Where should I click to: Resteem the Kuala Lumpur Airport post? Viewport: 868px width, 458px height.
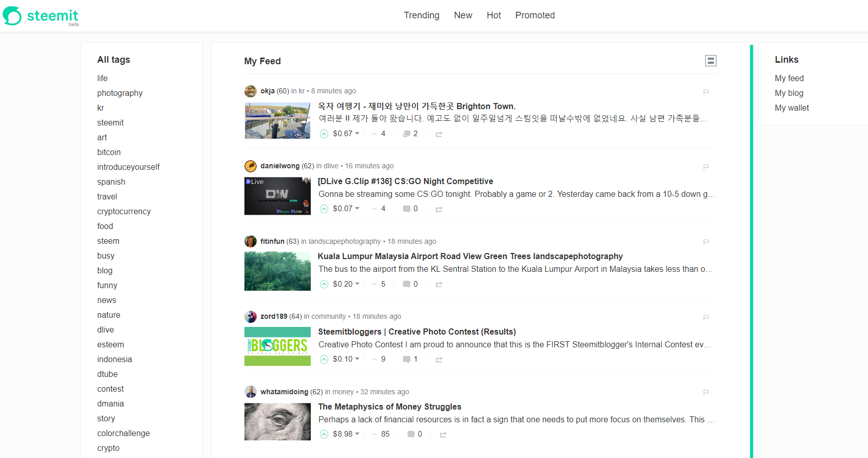tap(439, 284)
